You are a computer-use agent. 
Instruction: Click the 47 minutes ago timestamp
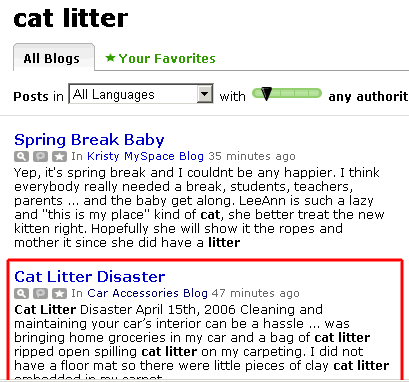coord(256,293)
